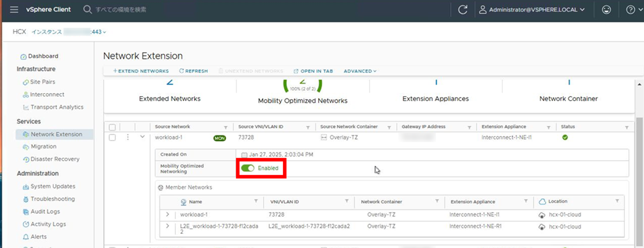644x248 pixels.
Task: Click the Dashboard gauge icon
Action: pos(23,56)
